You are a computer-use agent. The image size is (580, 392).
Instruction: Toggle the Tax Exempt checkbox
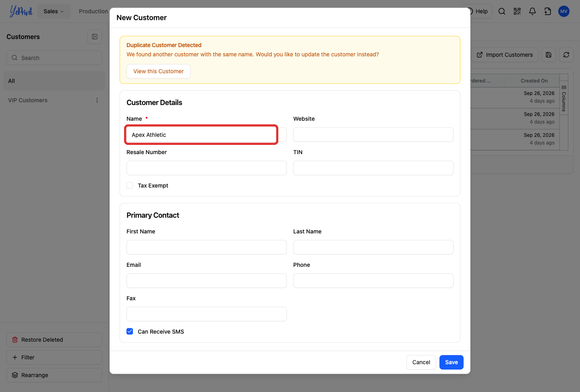pos(130,186)
